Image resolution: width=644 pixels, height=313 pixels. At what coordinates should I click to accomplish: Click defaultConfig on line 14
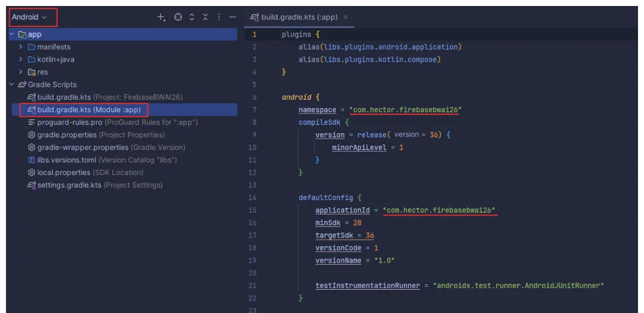[x=326, y=197]
